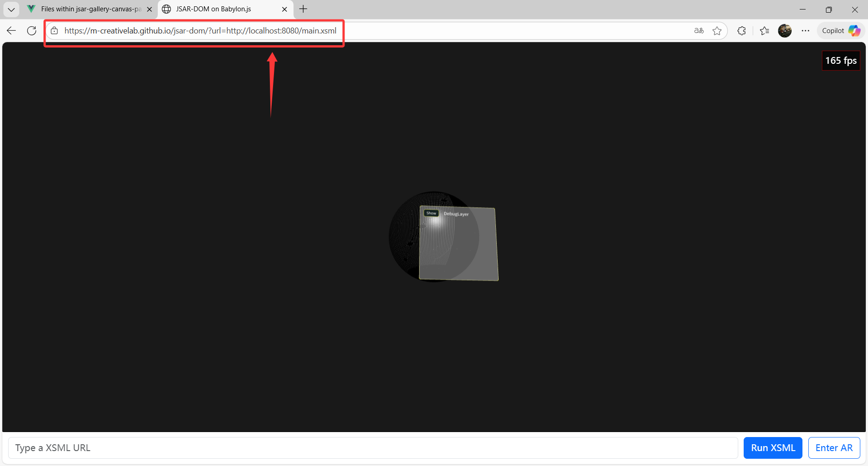The image size is (868, 466).
Task: Click the Show button in 3D panel
Action: click(x=431, y=213)
